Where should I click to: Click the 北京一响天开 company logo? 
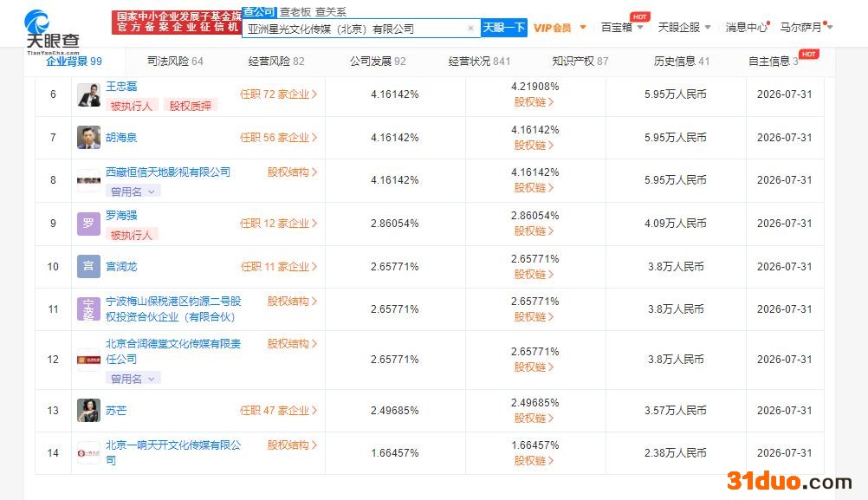[88, 453]
